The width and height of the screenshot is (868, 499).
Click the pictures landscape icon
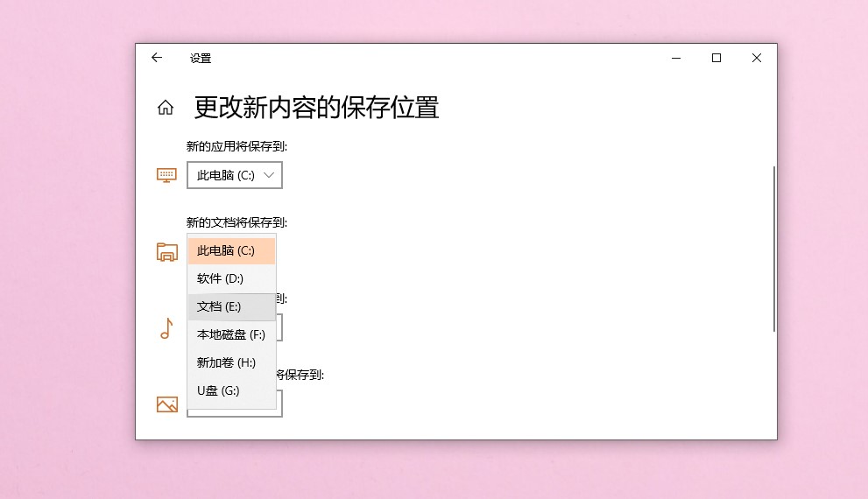point(166,404)
